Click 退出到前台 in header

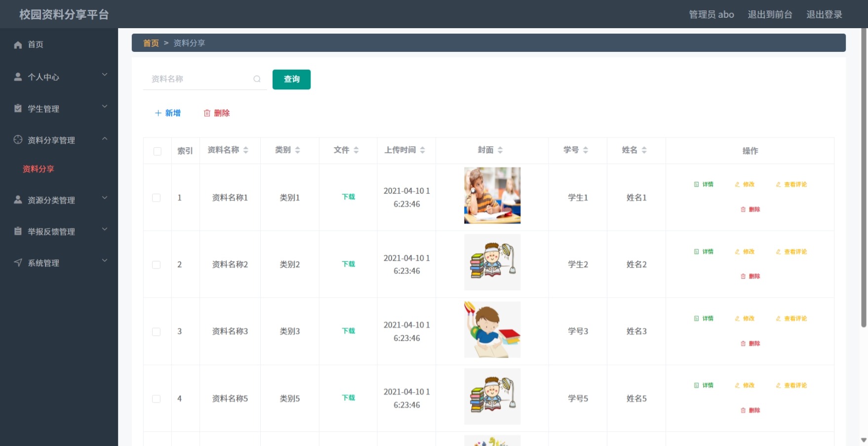(770, 14)
